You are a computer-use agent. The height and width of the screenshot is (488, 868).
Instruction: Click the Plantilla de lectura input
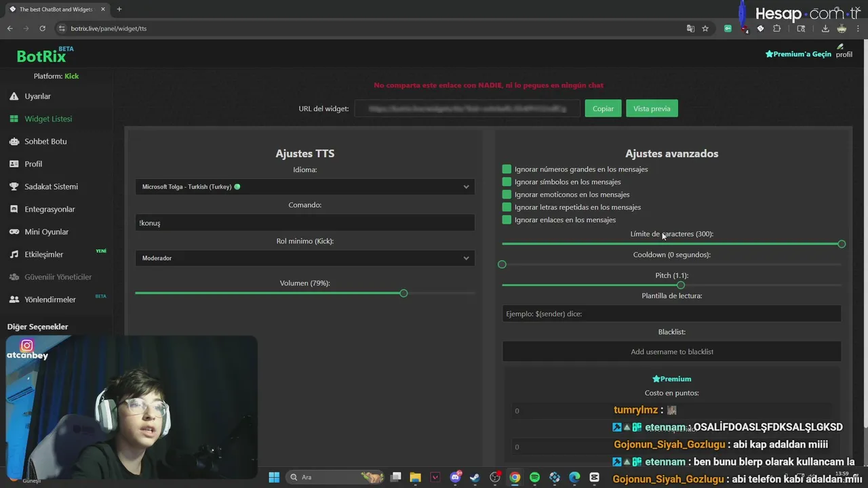tap(671, 313)
